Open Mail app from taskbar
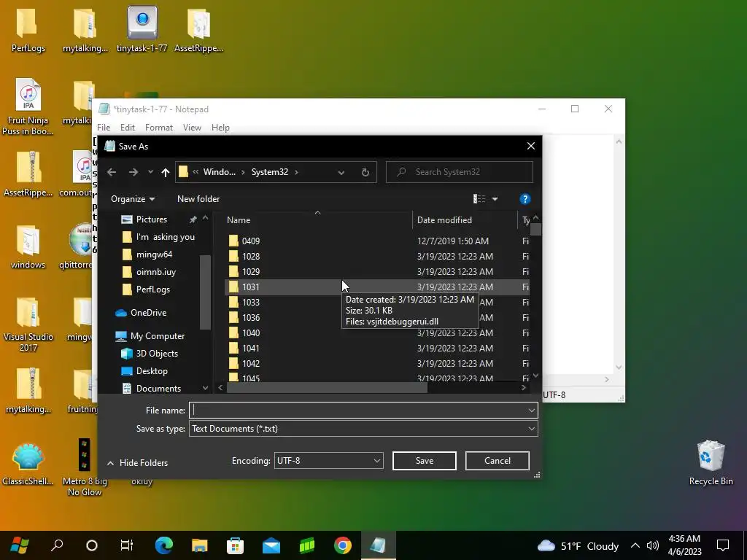This screenshot has height=560, width=747. tap(271, 545)
